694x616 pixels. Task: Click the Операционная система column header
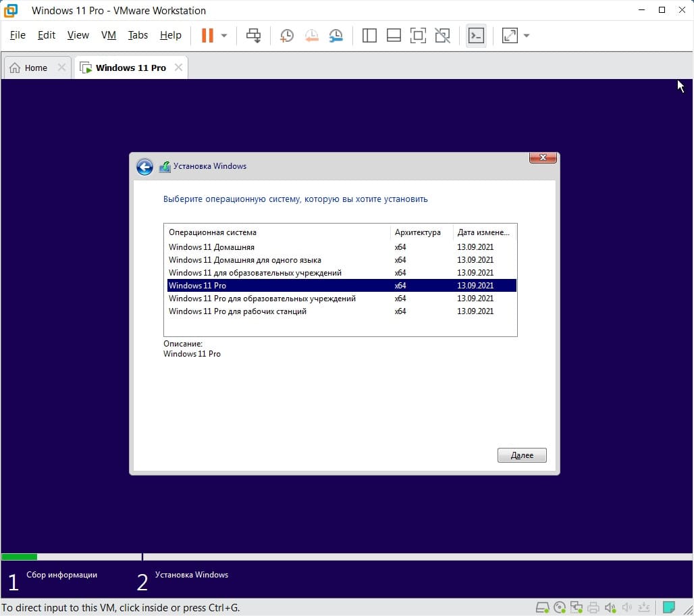pyautogui.click(x=277, y=232)
